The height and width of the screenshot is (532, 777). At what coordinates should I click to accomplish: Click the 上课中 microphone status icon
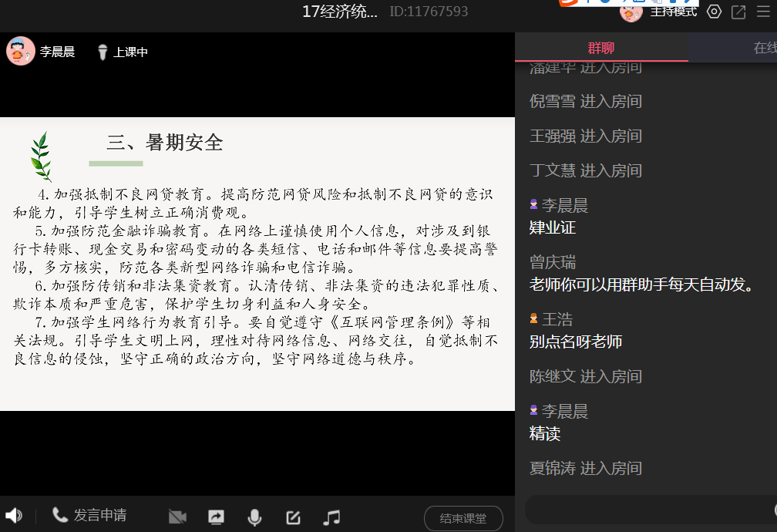pyautogui.click(x=103, y=52)
